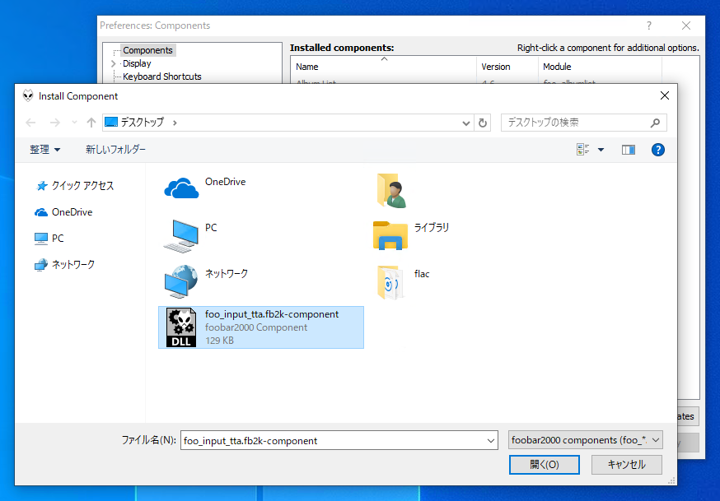The image size is (720, 501).
Task: Click Preferences window help question mark
Action: pyautogui.click(x=649, y=26)
